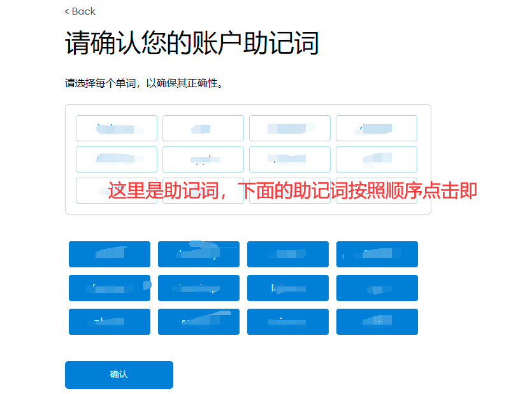Click last outlined slot in second confirmation row
The width and height of the screenshot is (532, 394).
point(377,159)
